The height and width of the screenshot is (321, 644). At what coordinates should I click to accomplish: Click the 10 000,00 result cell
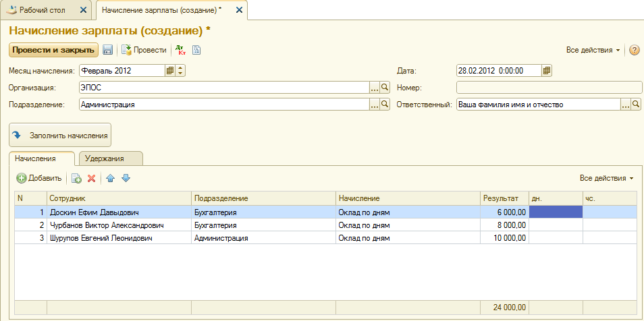(x=505, y=237)
